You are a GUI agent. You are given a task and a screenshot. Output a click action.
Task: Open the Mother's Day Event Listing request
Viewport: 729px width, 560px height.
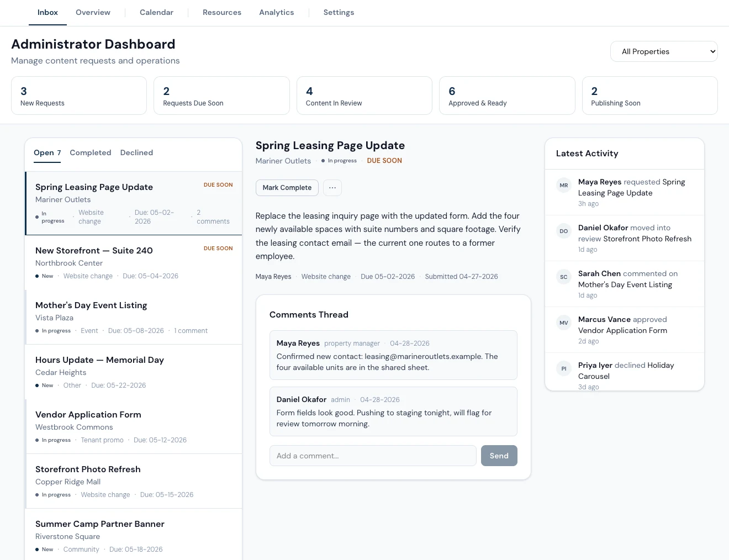134,318
